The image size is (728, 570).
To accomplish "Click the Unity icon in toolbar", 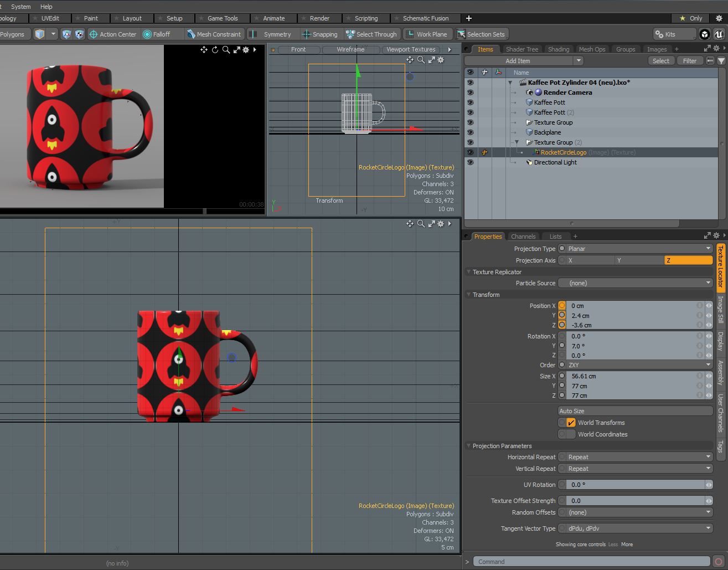I will [704, 34].
